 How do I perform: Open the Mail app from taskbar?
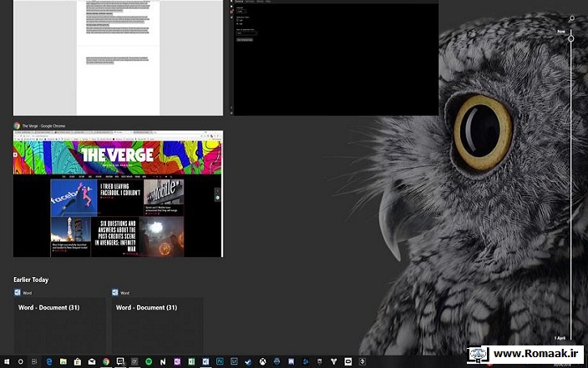[91, 361]
